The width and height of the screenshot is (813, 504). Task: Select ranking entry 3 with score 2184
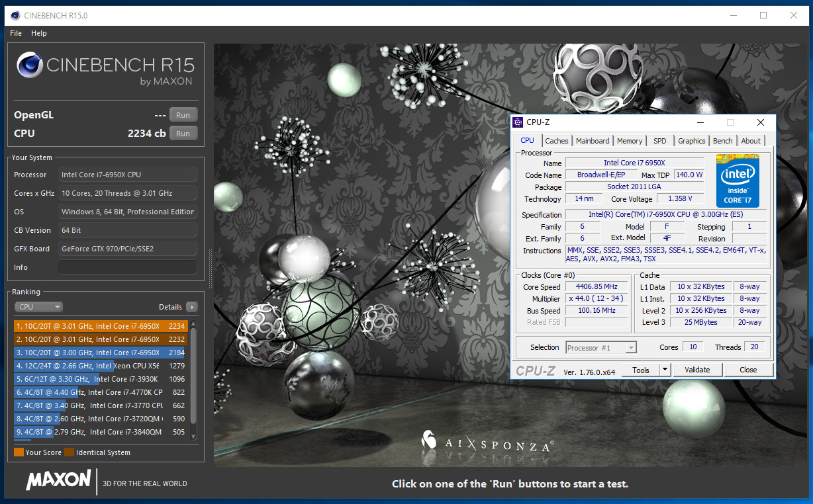(101, 353)
